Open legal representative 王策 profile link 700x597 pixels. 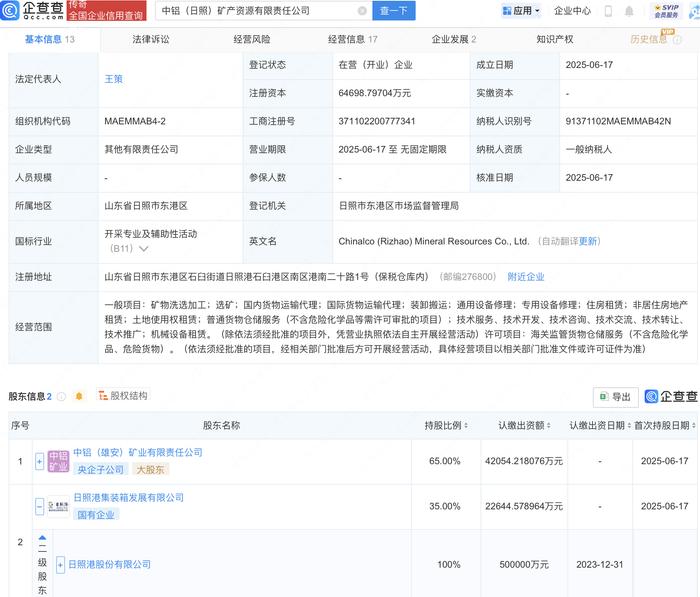113,79
